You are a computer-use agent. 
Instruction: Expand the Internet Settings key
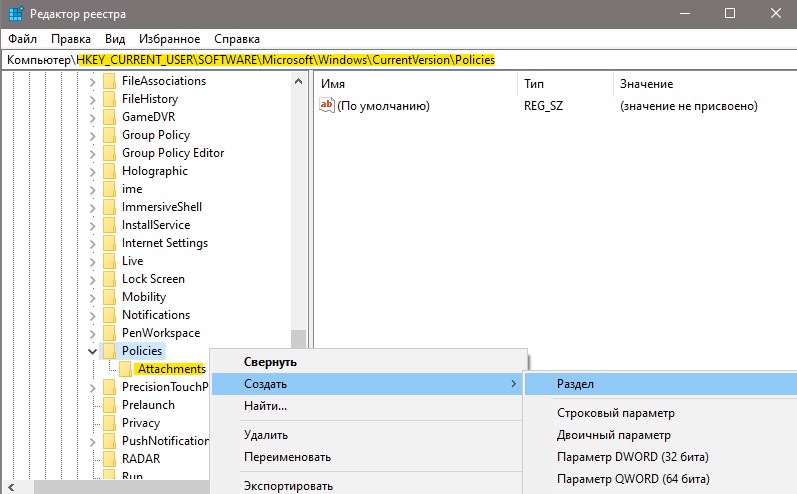pyautogui.click(x=93, y=244)
